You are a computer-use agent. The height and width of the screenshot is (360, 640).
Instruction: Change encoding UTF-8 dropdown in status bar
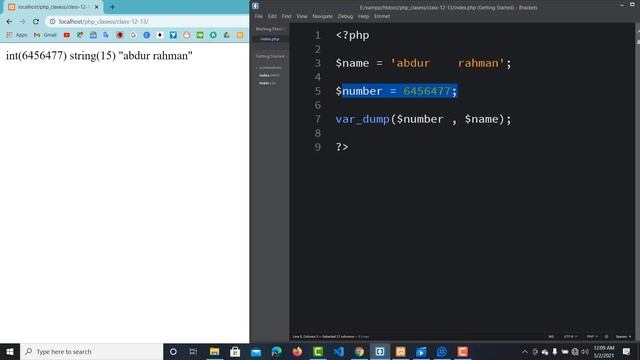[x=570, y=337]
